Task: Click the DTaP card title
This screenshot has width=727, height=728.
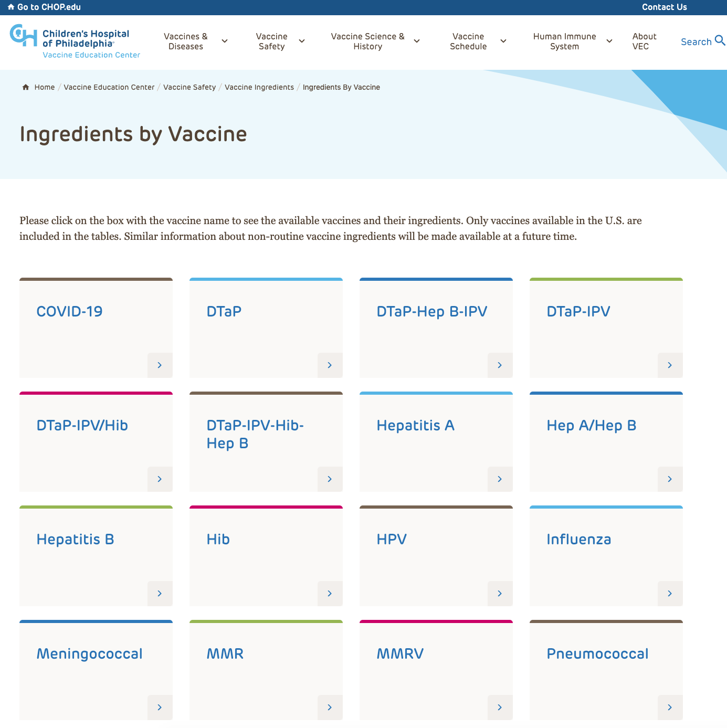Action: [x=224, y=311]
